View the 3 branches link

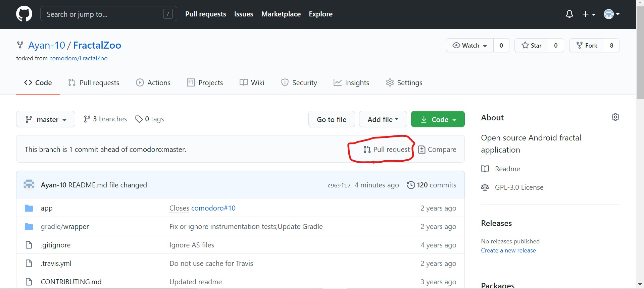[x=105, y=119]
